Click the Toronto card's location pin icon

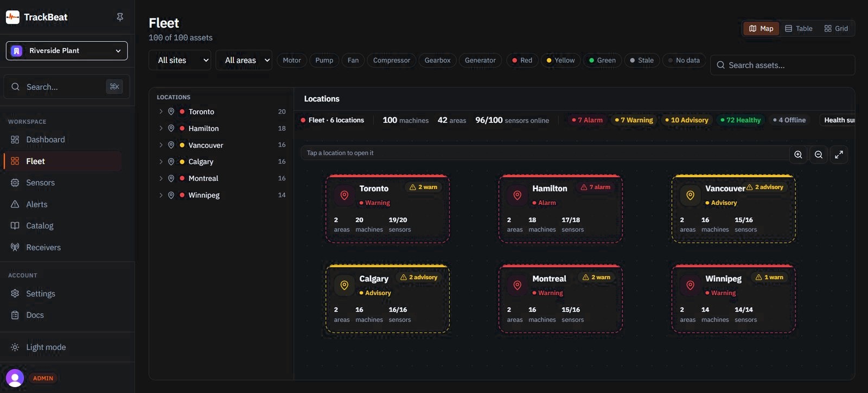(344, 195)
